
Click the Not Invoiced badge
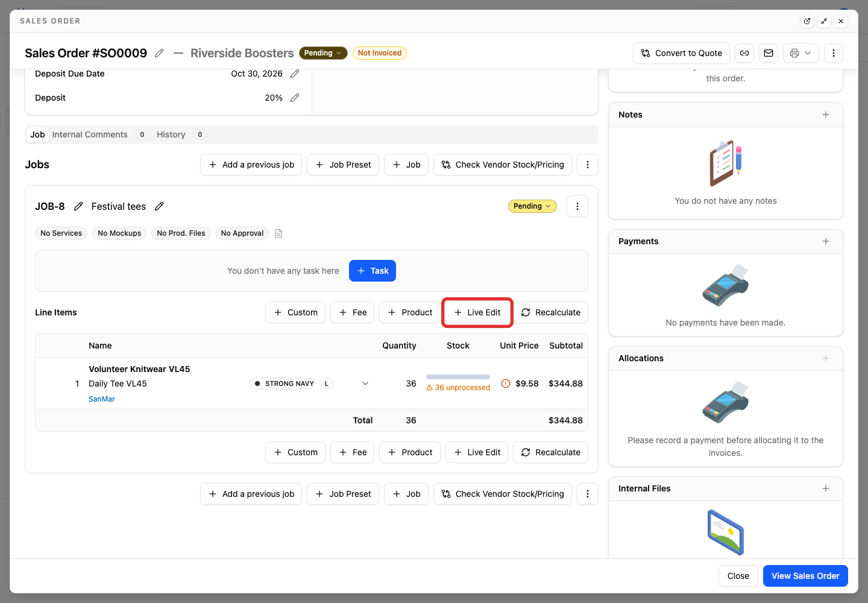(380, 53)
